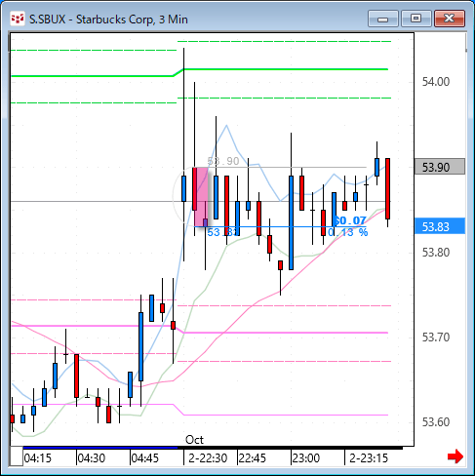The height and width of the screenshot is (476, 475).
Task: Select the pink highlighted candle region
Action: pos(201,197)
